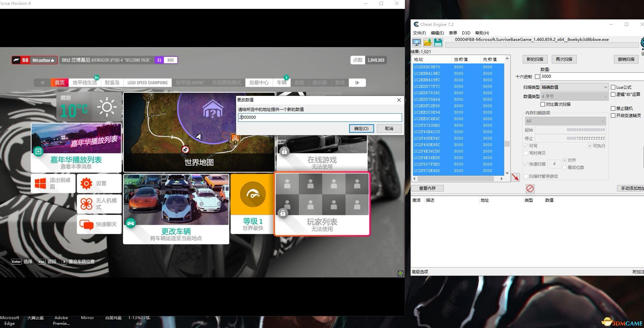Toggle the speedhack wizard checkbox
644x328 pixels.
coord(613,115)
